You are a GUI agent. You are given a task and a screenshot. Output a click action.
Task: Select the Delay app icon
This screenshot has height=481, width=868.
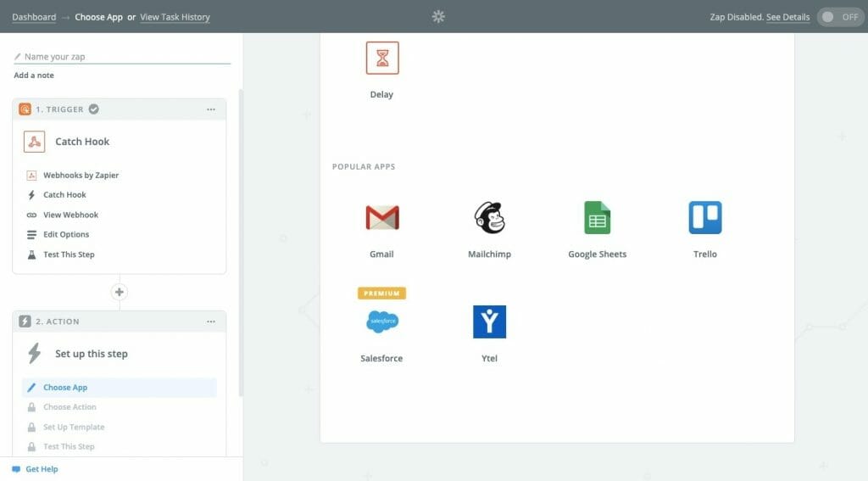(x=382, y=58)
